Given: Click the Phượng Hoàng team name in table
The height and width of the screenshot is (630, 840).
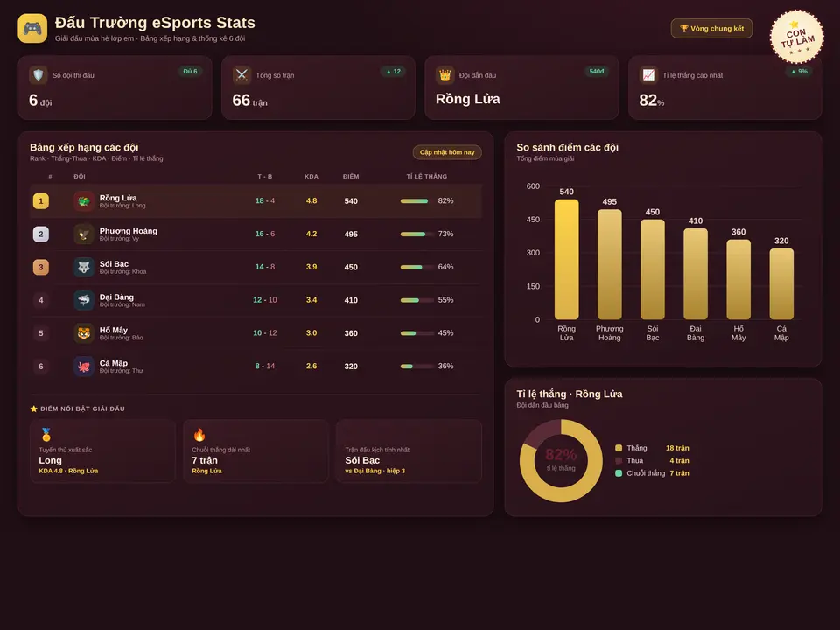Looking at the screenshot, I should (x=128, y=231).
